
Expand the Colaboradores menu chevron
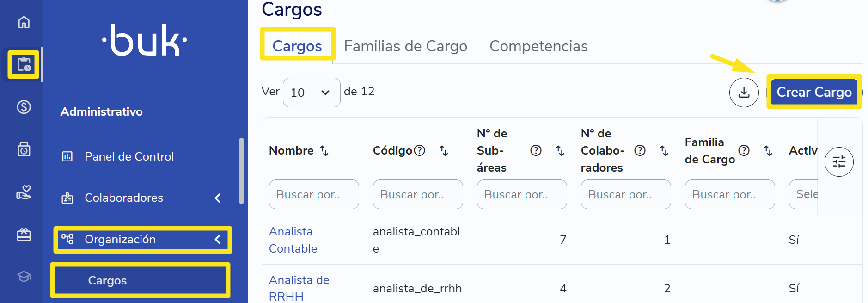click(218, 198)
